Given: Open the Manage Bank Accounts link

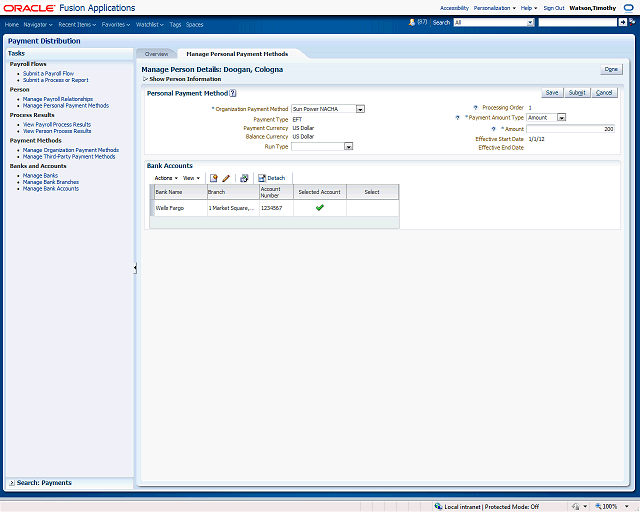Looking at the screenshot, I should [51, 188].
